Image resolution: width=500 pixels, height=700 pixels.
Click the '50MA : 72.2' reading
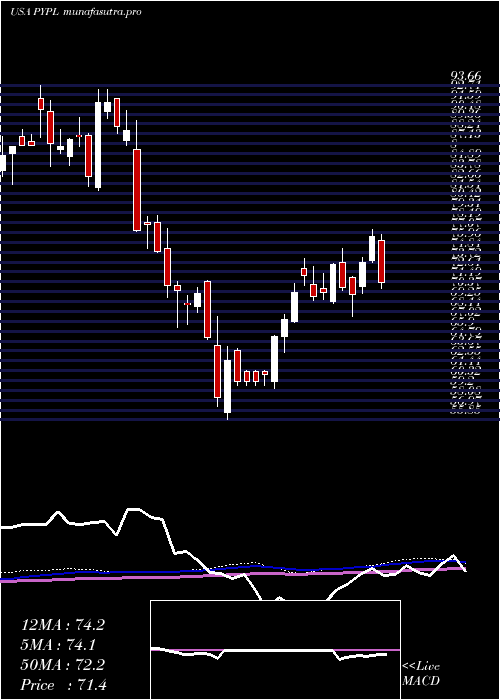[63, 665]
